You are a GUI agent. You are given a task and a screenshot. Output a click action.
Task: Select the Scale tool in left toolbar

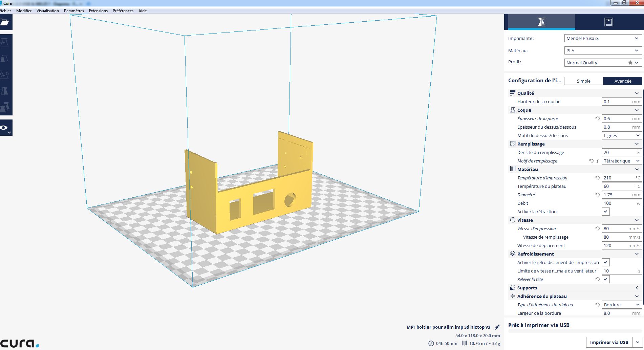(5, 59)
